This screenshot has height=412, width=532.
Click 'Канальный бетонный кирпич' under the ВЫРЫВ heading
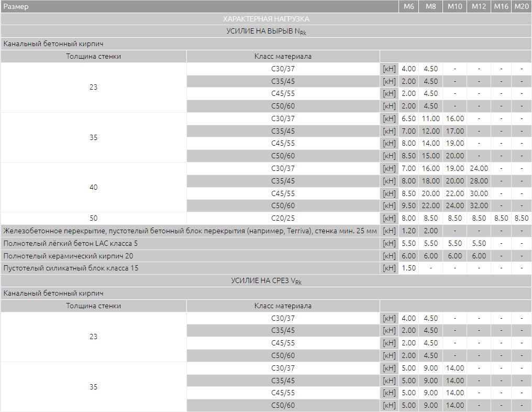[x=53, y=44]
